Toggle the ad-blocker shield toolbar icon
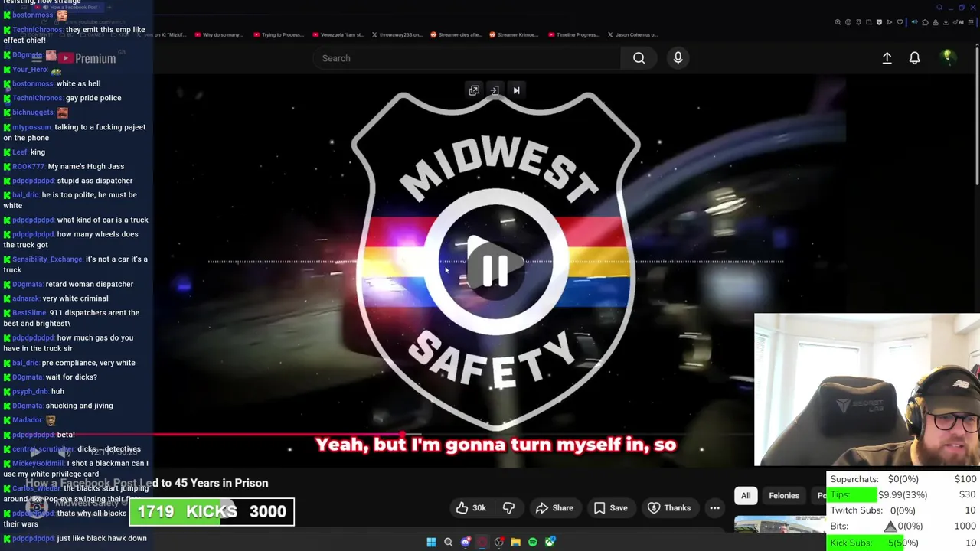 (879, 22)
